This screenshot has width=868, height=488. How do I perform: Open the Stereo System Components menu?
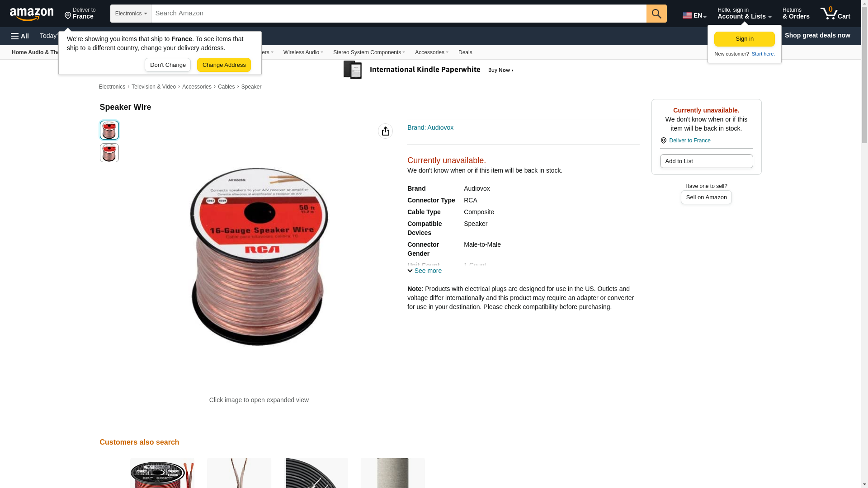click(x=369, y=52)
